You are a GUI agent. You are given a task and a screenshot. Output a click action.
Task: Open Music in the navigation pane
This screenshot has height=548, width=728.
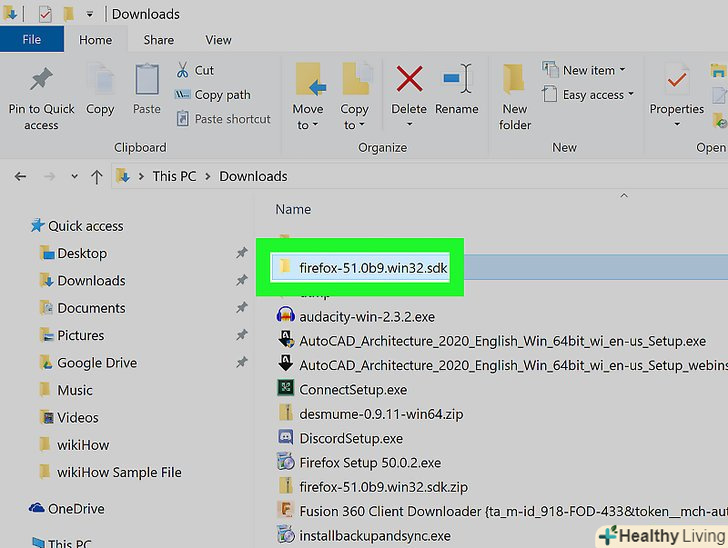click(66, 390)
